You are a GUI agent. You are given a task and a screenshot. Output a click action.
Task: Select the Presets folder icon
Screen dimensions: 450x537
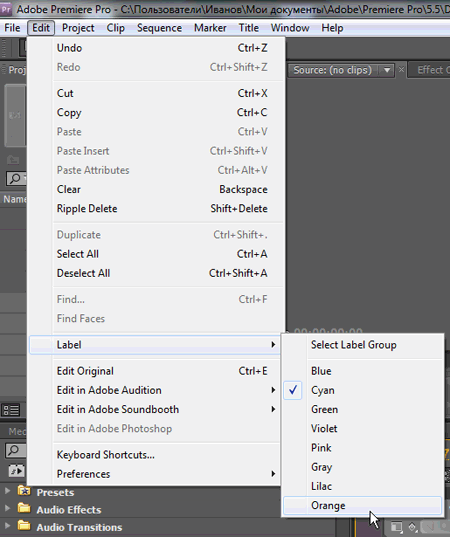(x=24, y=490)
